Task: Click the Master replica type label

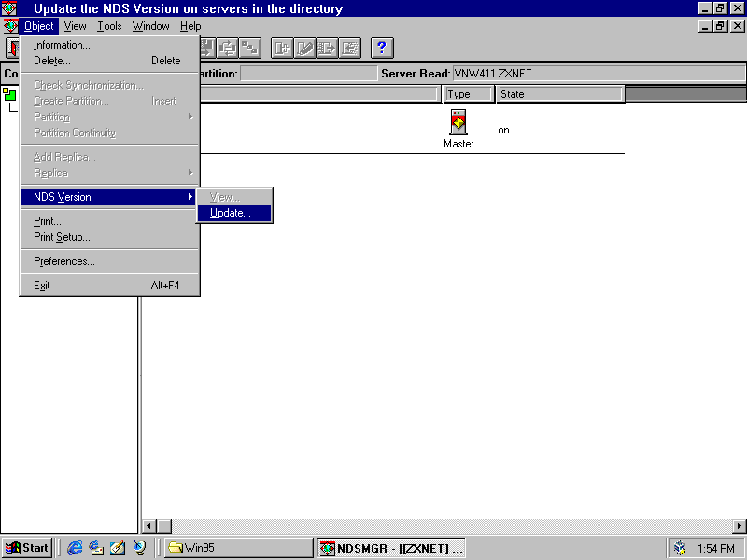Action: (x=458, y=144)
